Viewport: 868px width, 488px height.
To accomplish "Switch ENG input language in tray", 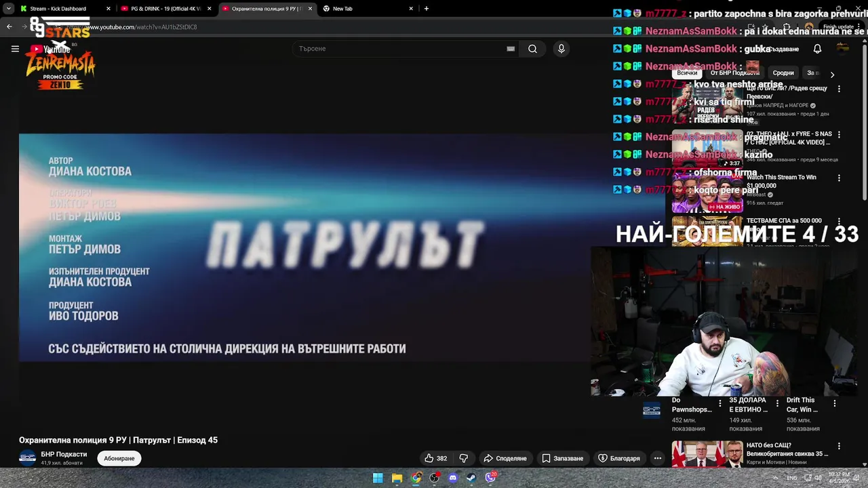I will click(x=792, y=478).
